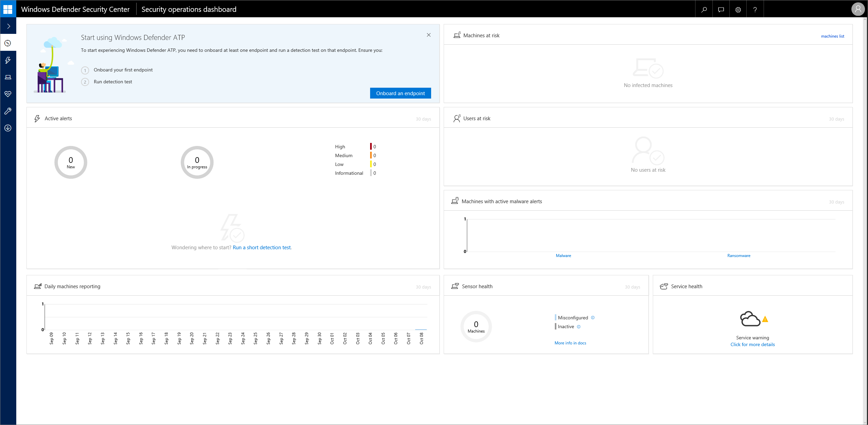Open the machines list link
868x425 pixels.
pyautogui.click(x=832, y=36)
